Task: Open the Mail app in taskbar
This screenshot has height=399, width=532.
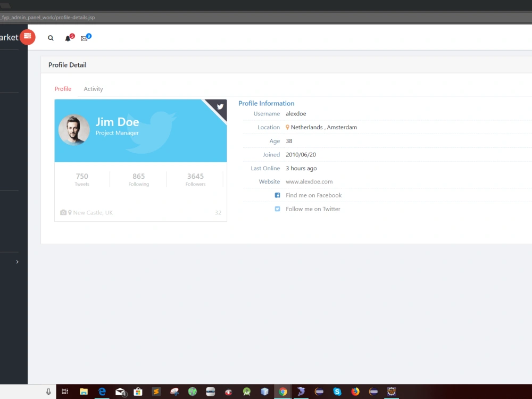Action: 120,392
